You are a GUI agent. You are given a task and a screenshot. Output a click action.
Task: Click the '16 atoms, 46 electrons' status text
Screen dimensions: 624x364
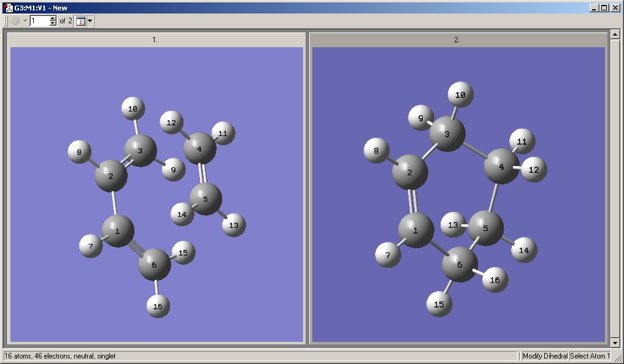(60, 356)
